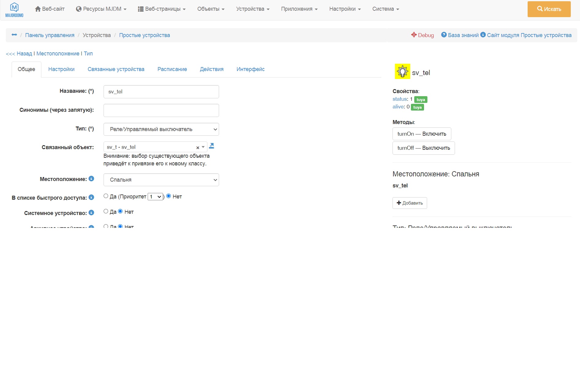Click the Устройства breadcrumb text
Image resolution: width=580 pixels, height=392 pixels.
(x=97, y=35)
